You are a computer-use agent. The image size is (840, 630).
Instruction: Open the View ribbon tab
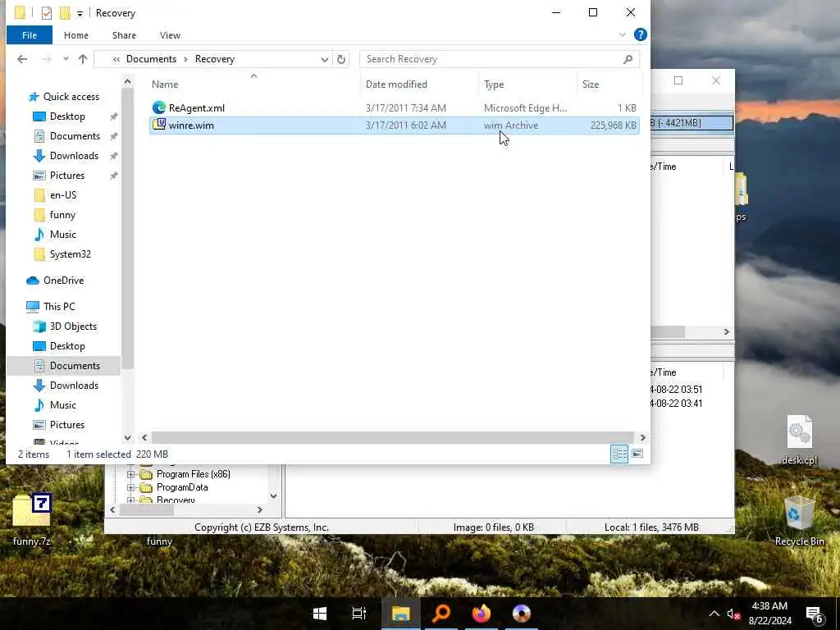(170, 34)
